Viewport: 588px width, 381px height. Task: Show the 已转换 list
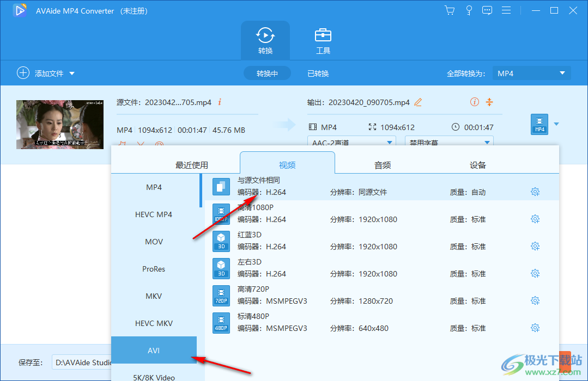[x=318, y=73]
